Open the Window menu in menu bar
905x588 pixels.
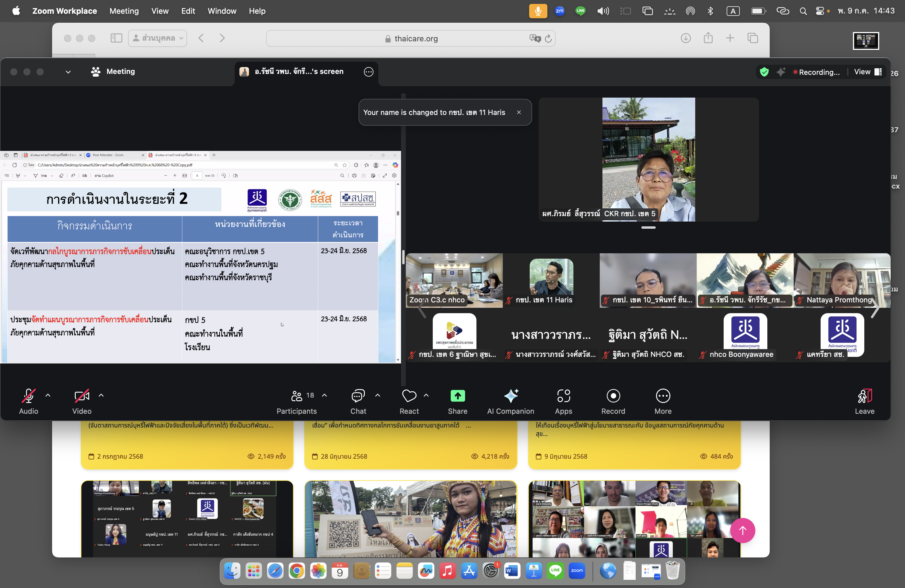click(222, 11)
